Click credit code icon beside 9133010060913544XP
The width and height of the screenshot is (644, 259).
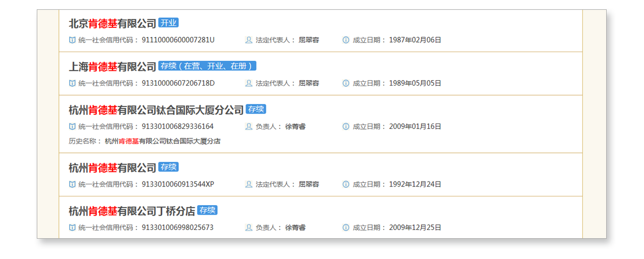pyautogui.click(x=72, y=184)
